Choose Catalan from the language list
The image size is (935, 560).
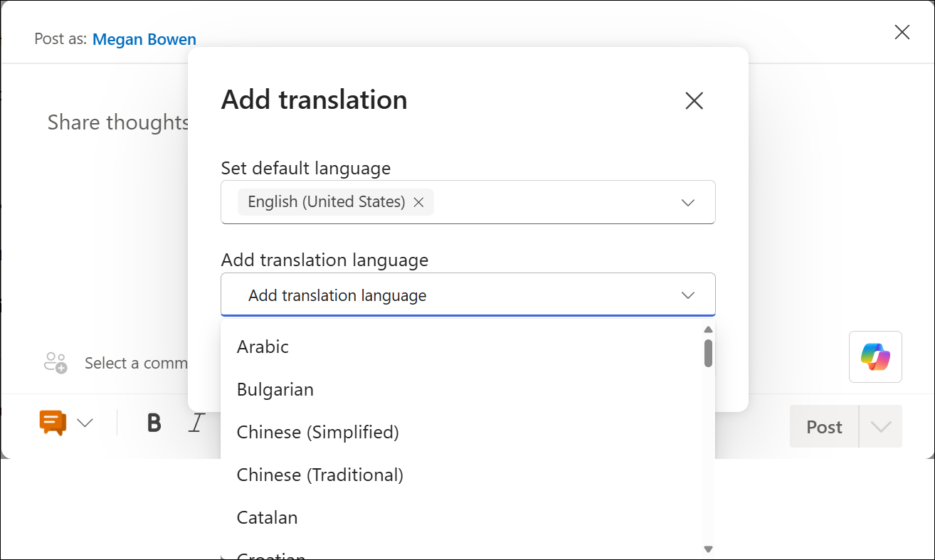tap(267, 517)
